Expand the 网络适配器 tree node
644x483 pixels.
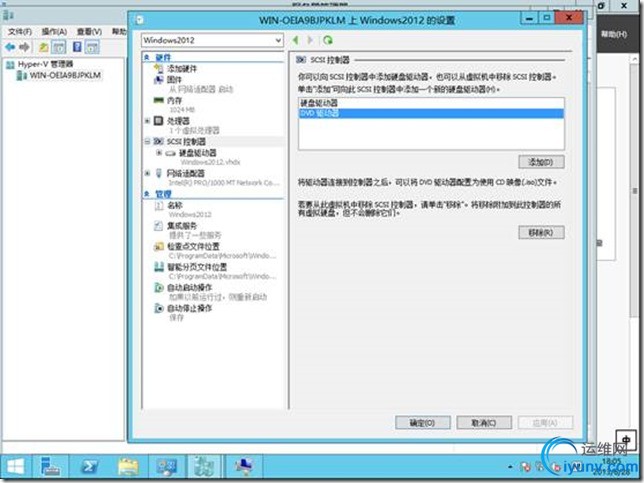point(147,173)
